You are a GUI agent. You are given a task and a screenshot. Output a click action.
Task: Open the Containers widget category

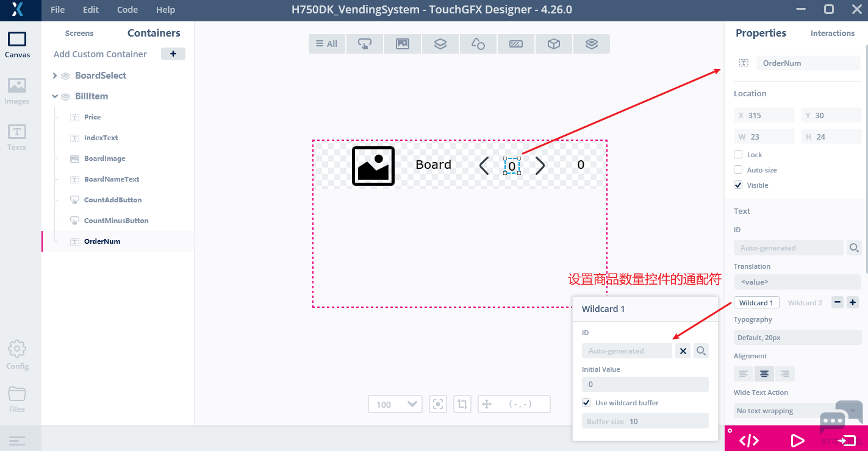click(440, 44)
